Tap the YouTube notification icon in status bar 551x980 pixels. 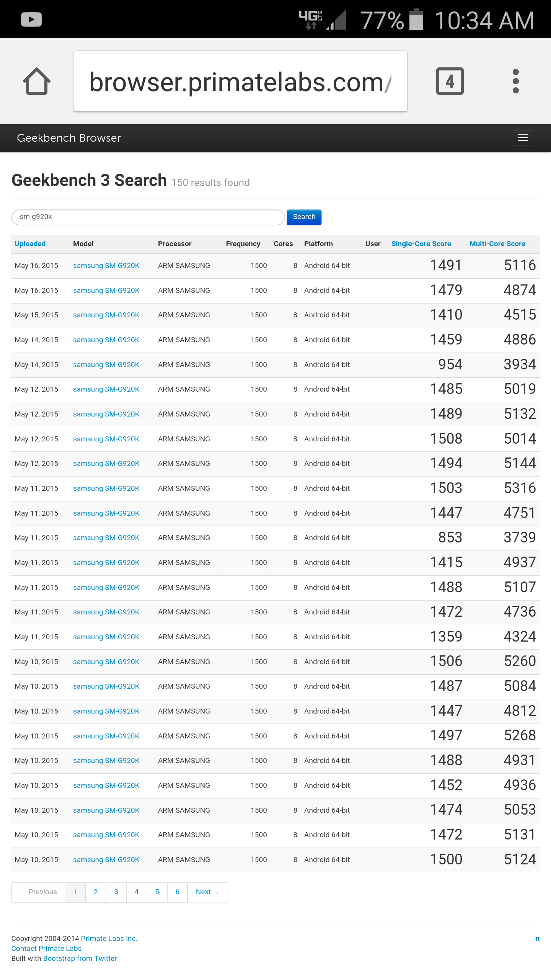[31, 20]
